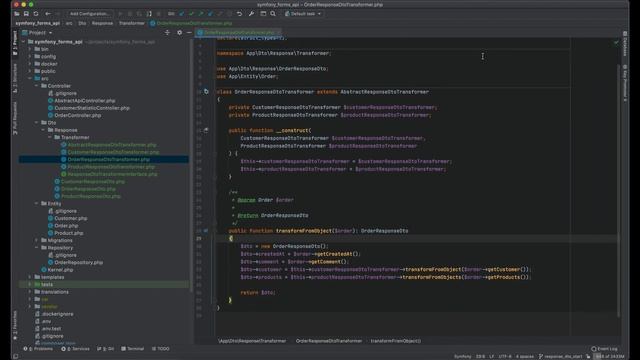Image resolution: width=640 pixels, height=360 pixels.
Task: Click the Add Configuration button
Action: pos(89,14)
